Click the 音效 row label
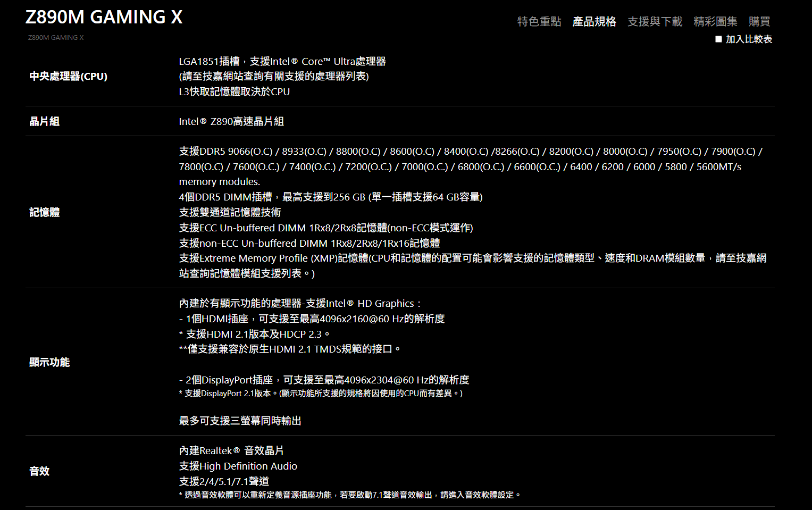This screenshot has width=812, height=510. click(39, 471)
